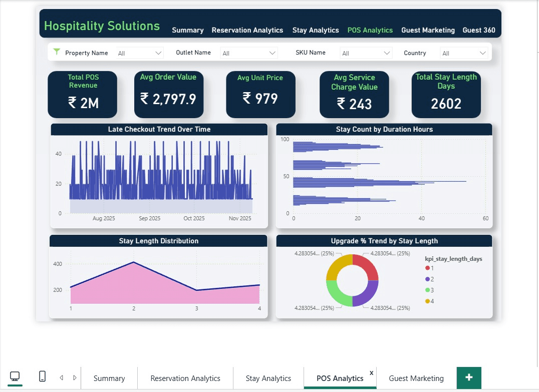This screenshot has height=392, width=539.
Task: Close the POS Analytics page tab
Action: pyautogui.click(x=371, y=372)
